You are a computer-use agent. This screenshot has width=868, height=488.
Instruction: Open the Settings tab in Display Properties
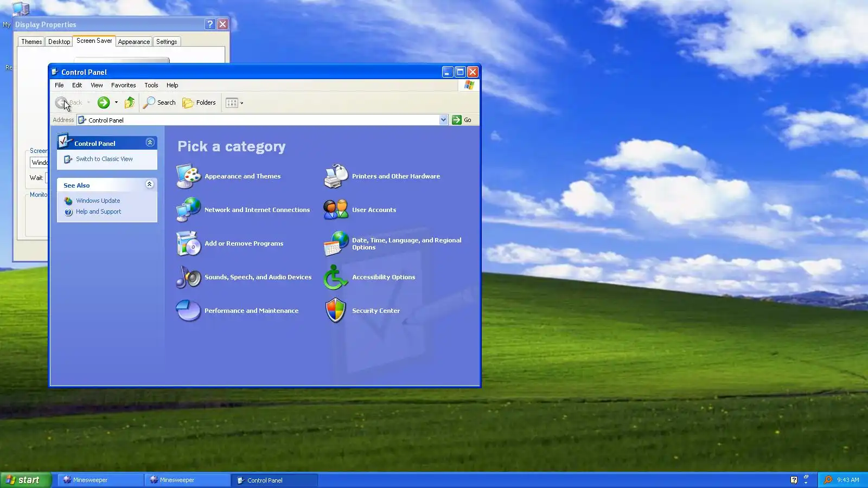[x=167, y=42]
